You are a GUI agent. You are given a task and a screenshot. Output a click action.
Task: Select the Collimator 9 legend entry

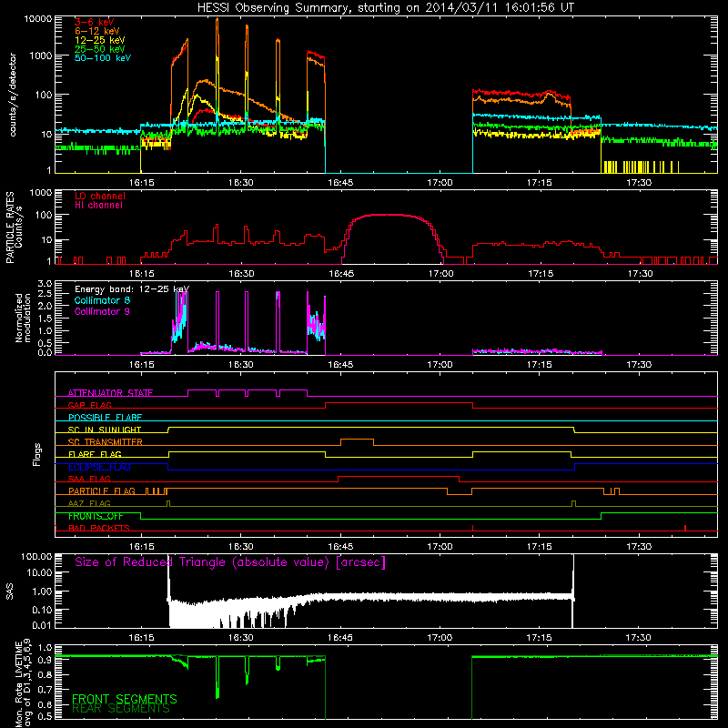[x=102, y=311]
